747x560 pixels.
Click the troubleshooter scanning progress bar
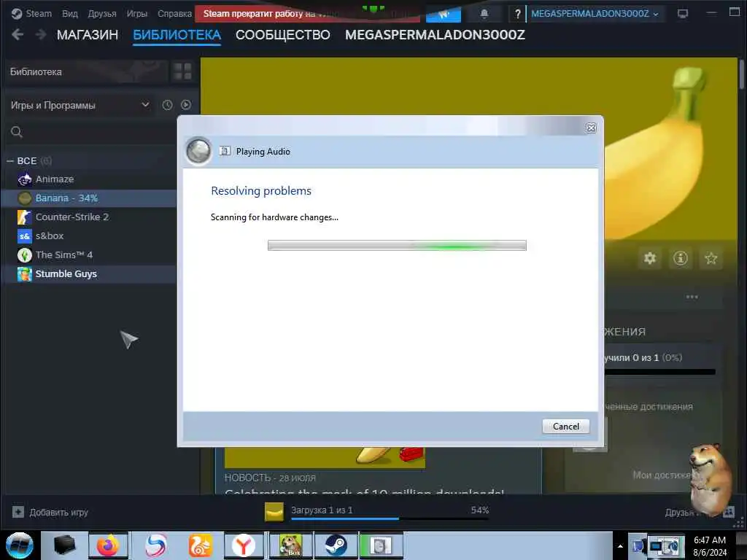tap(397, 245)
